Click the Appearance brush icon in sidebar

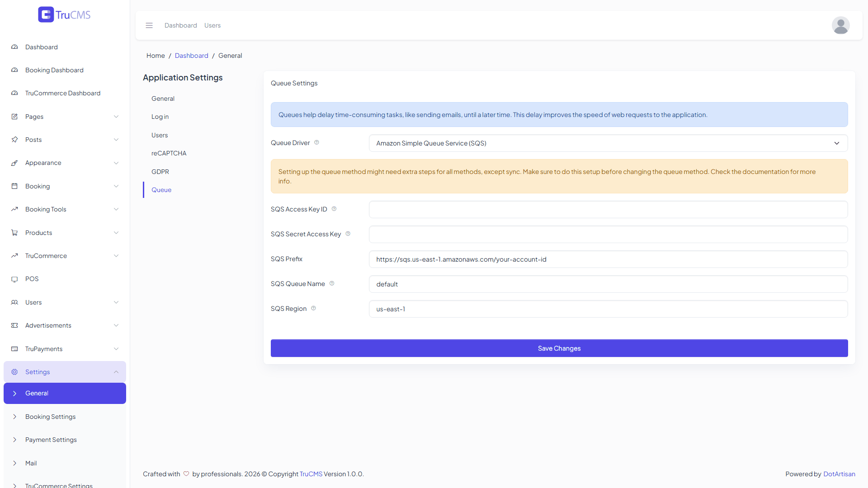coord(14,163)
